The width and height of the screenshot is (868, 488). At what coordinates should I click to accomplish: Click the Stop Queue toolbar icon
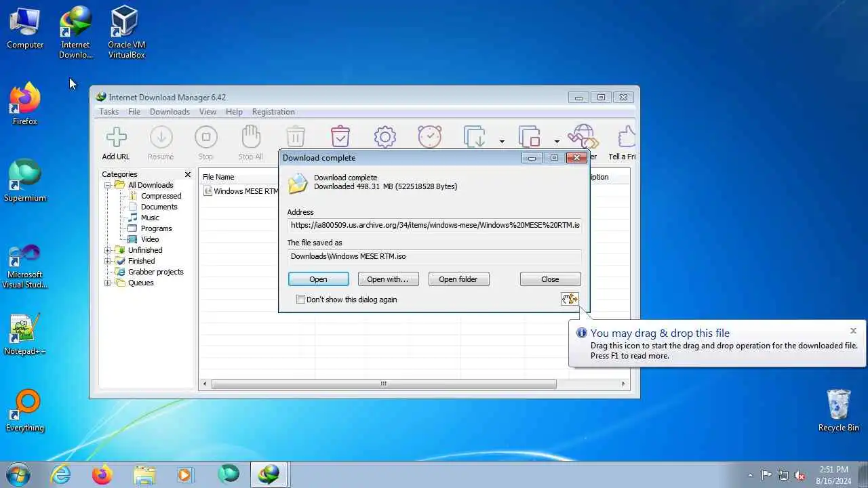pos(530,137)
